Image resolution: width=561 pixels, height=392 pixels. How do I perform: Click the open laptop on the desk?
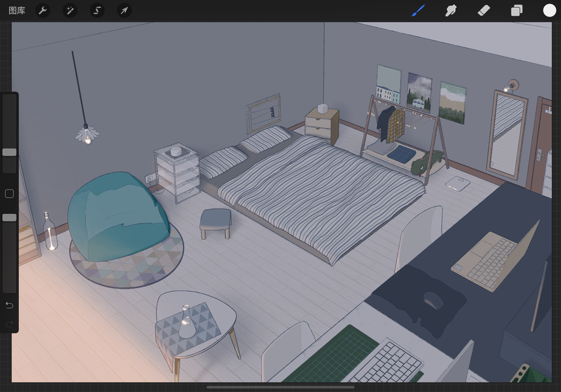[496, 256]
